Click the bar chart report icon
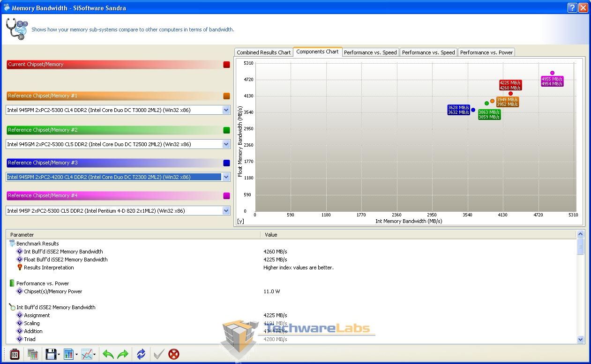This screenshot has width=591, height=364. (68, 354)
